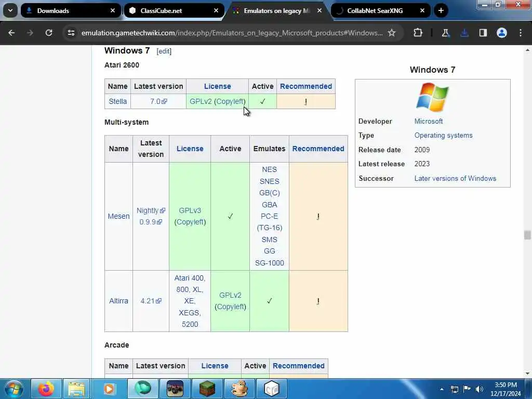This screenshot has height=399, width=532.
Task: Click Recommended header in Multi-system table
Action: point(318,149)
